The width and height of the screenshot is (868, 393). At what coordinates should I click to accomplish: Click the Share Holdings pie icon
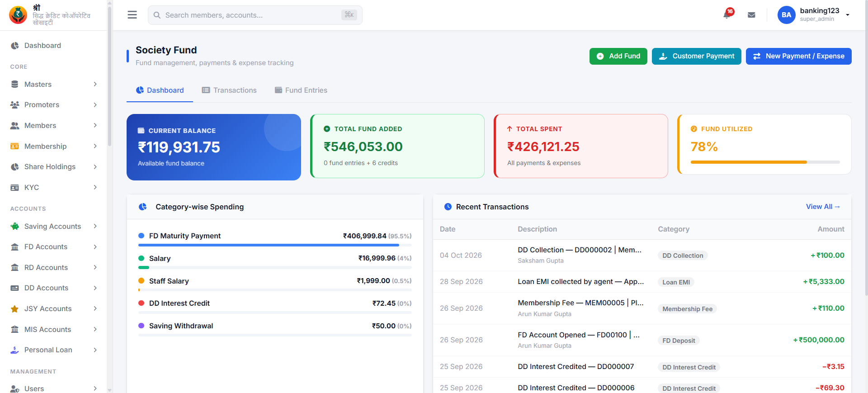pos(15,167)
